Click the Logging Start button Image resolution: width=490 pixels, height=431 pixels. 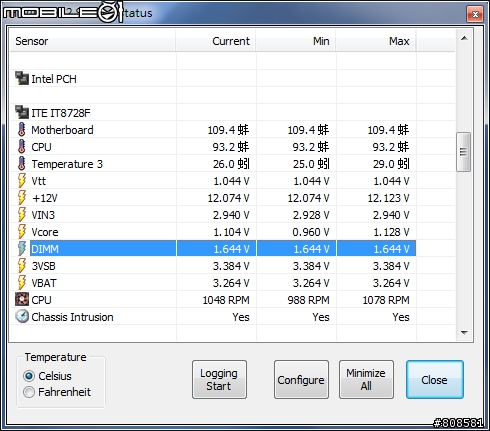[219, 379]
